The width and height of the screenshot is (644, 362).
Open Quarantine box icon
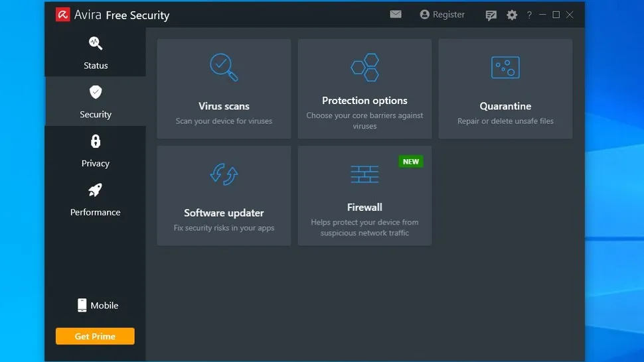coord(505,67)
